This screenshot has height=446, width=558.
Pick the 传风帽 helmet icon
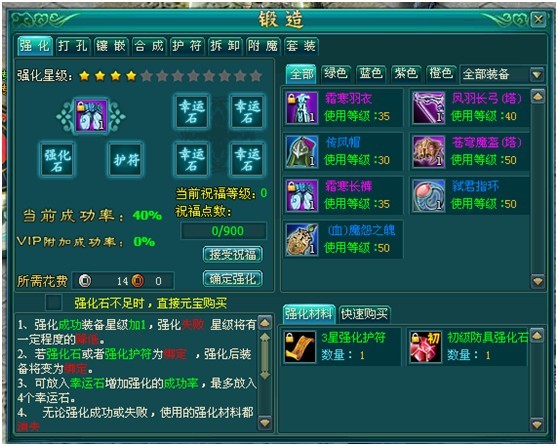coord(302,152)
